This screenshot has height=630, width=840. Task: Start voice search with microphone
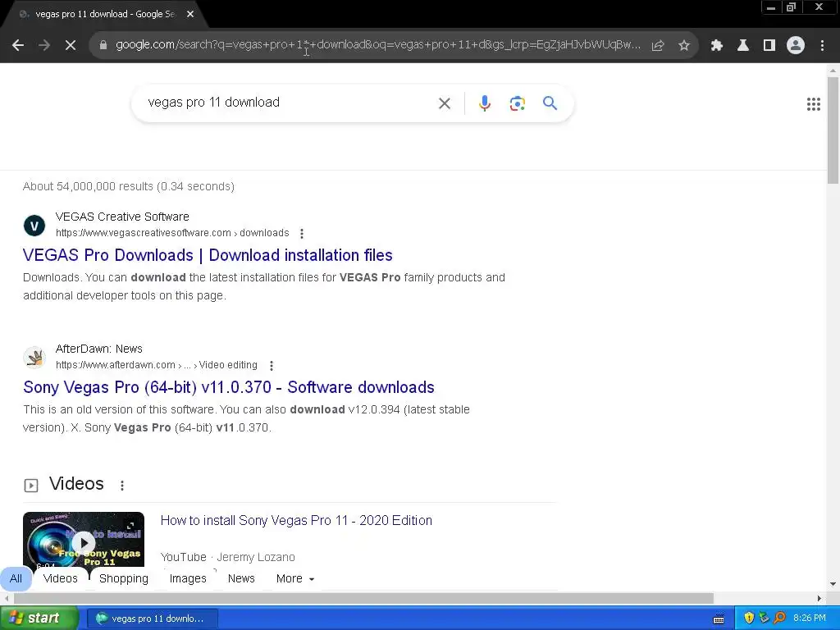[x=484, y=103]
